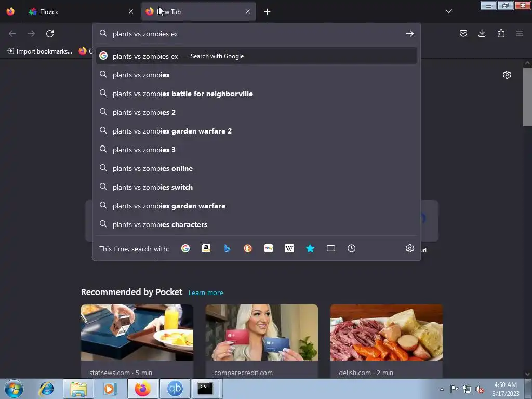Open the Action Center flag icon
The image size is (532, 399).
point(454,389)
